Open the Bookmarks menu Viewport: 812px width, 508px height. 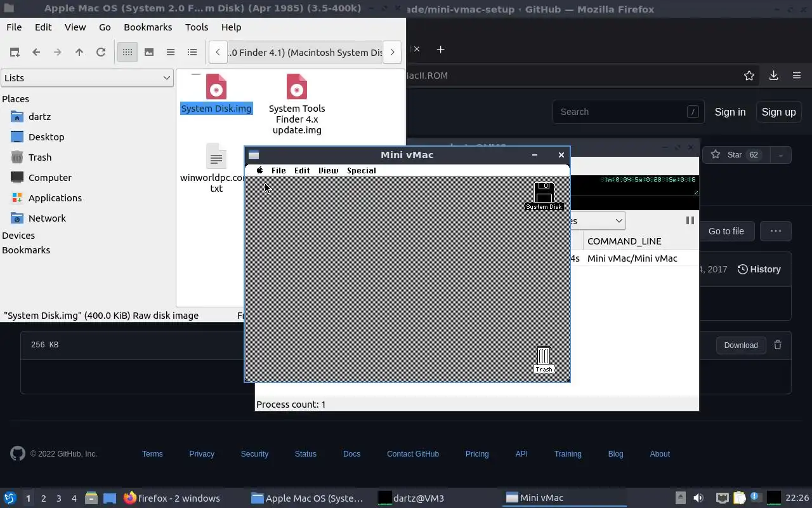click(x=148, y=27)
